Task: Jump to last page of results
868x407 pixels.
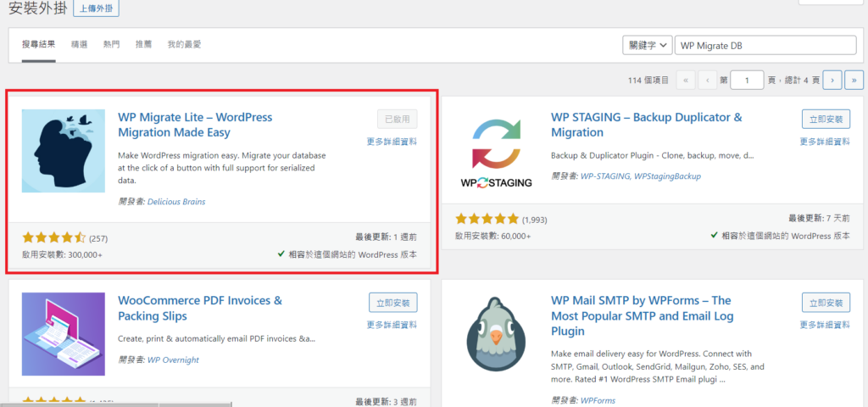Action: click(x=854, y=80)
